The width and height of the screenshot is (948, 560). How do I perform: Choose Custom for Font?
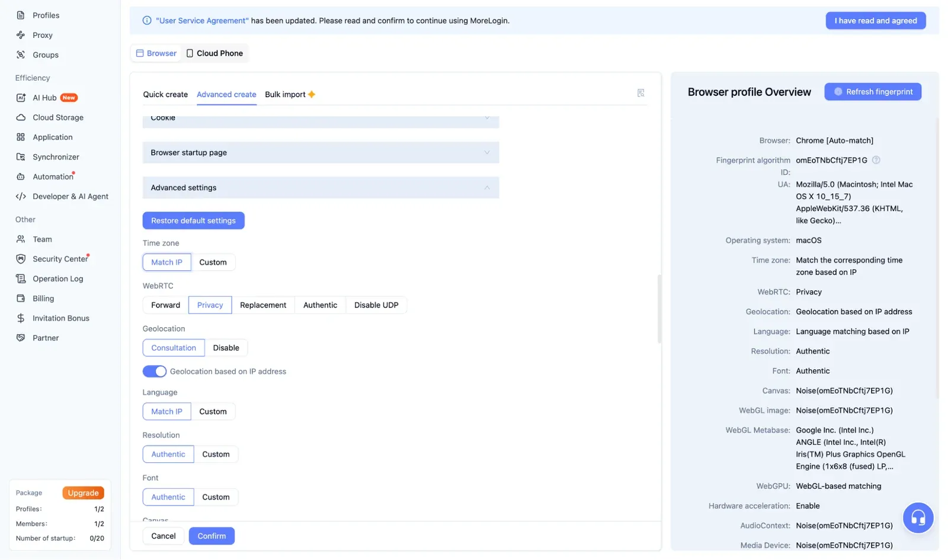pos(216,497)
